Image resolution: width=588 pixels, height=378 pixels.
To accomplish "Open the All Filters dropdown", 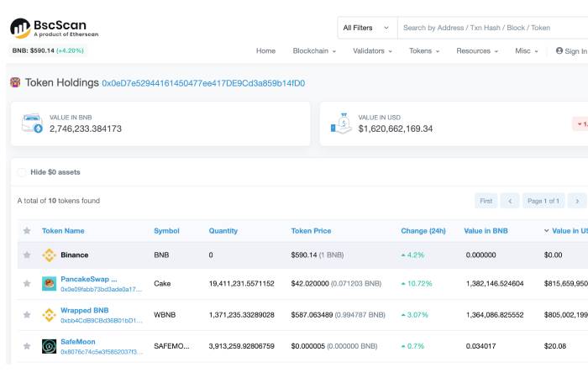I will pyautogui.click(x=368, y=28).
